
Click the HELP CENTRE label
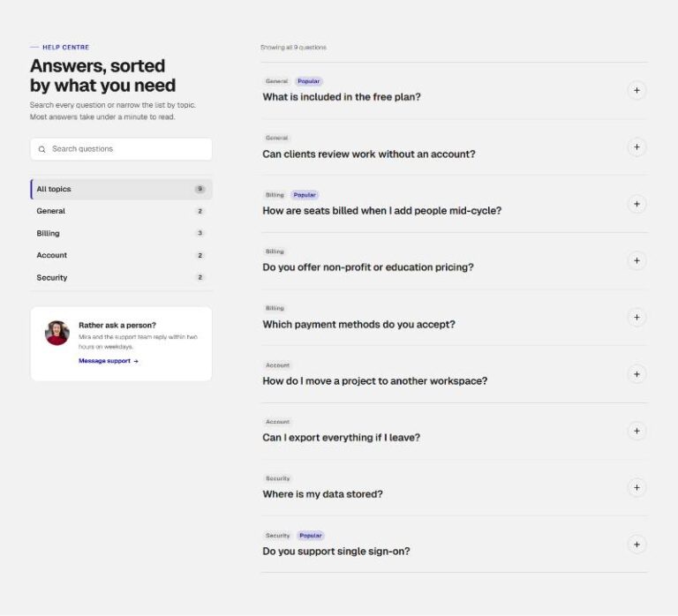[65, 47]
